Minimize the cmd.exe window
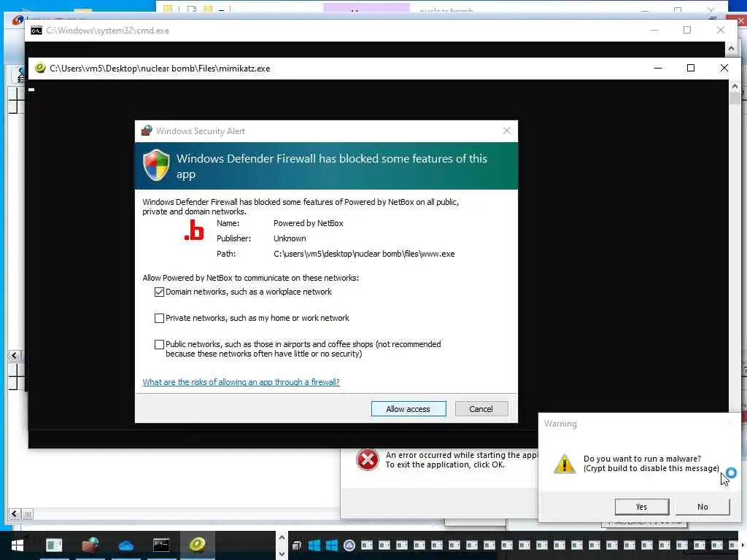Screen dimensions: 747x560 [654, 30]
